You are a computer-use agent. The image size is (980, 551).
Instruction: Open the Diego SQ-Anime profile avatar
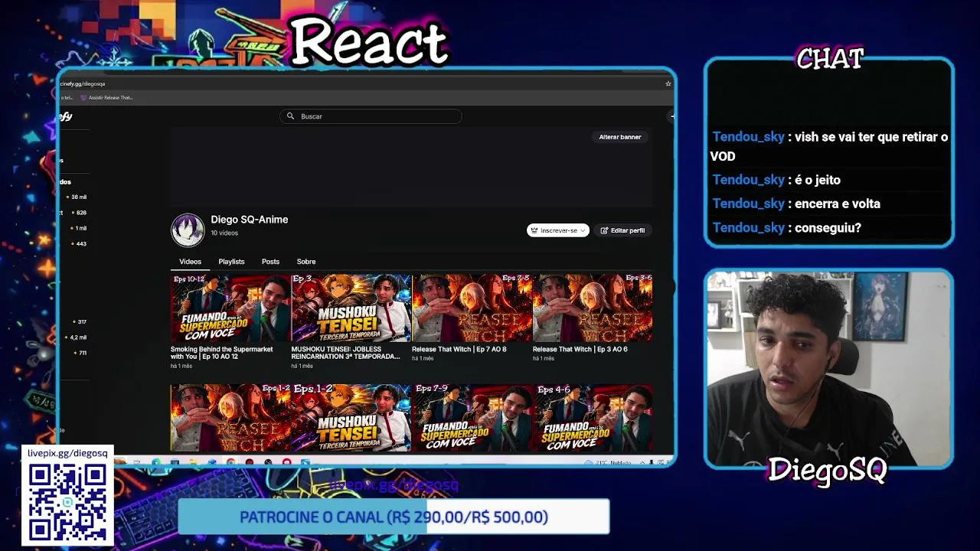coord(188,230)
